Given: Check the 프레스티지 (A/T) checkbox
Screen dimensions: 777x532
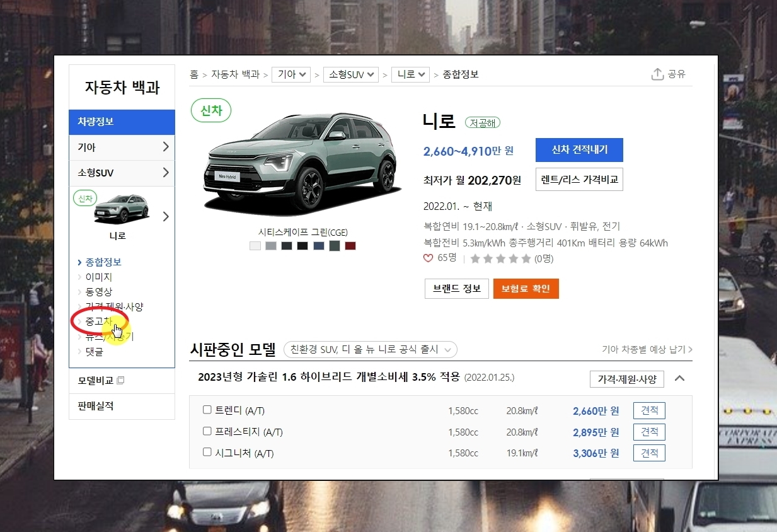Looking at the screenshot, I should 207,431.
